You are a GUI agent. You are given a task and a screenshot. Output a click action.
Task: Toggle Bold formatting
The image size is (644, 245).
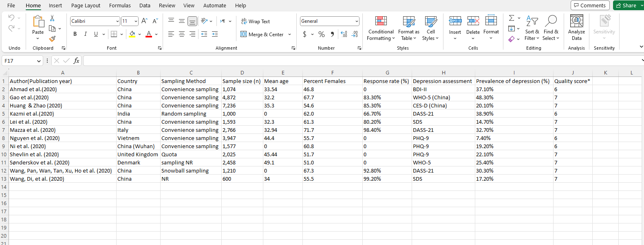point(75,34)
